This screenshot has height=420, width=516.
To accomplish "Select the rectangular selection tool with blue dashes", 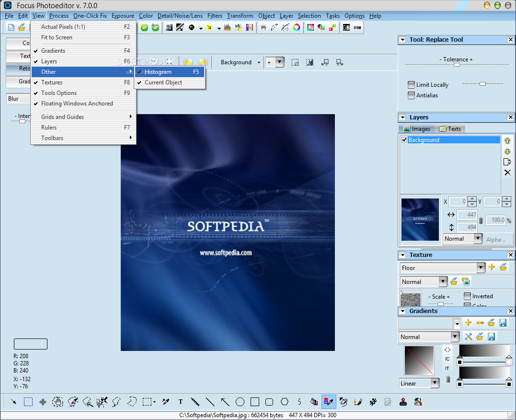I will point(28,402).
